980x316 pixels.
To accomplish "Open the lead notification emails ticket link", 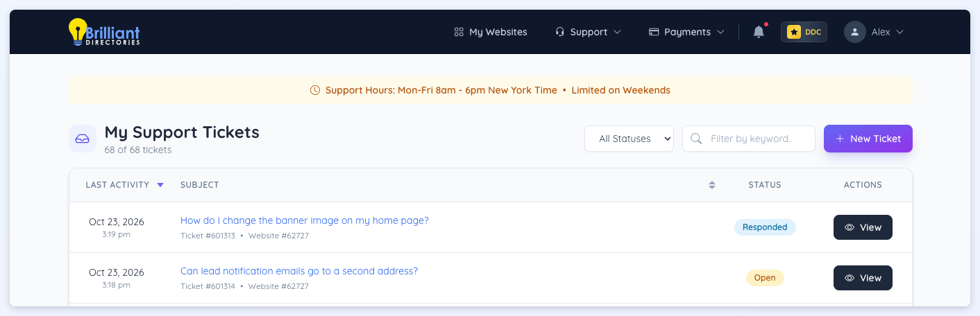I will (299, 271).
